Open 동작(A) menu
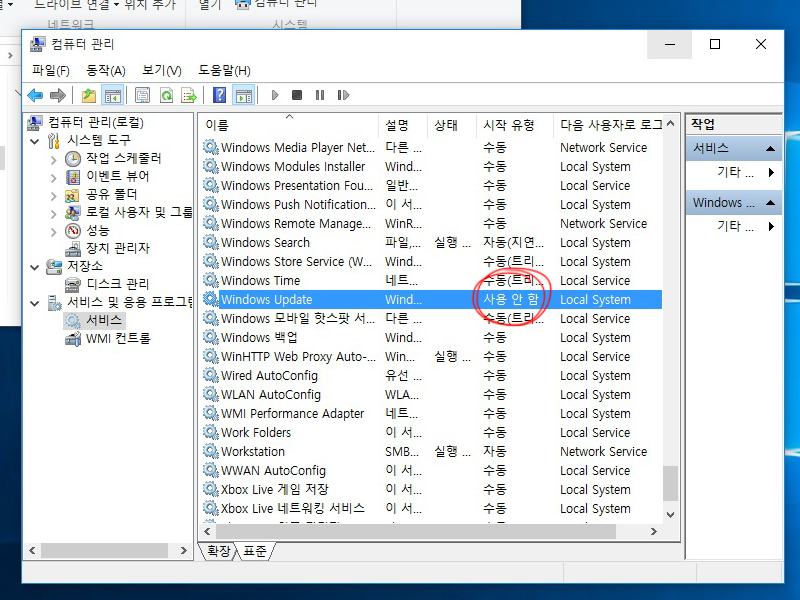Viewport: 800px width, 600px height. (106, 70)
